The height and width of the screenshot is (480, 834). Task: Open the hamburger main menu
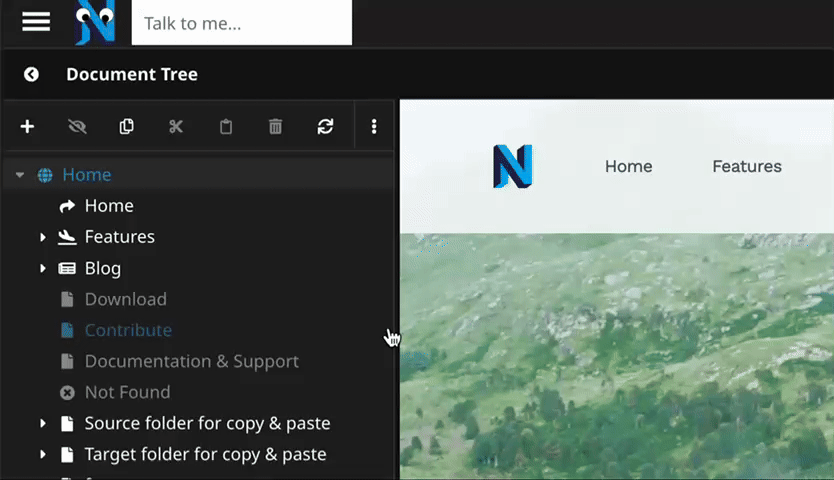[x=36, y=22]
